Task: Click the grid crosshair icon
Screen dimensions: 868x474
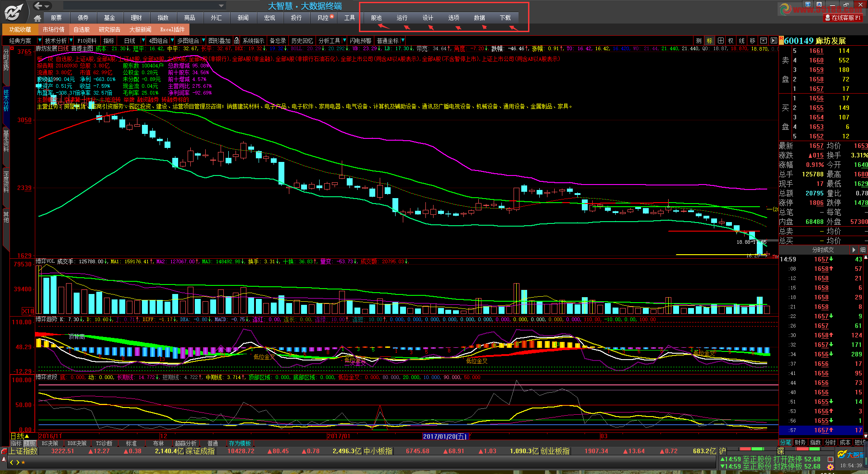Action: [x=721, y=41]
